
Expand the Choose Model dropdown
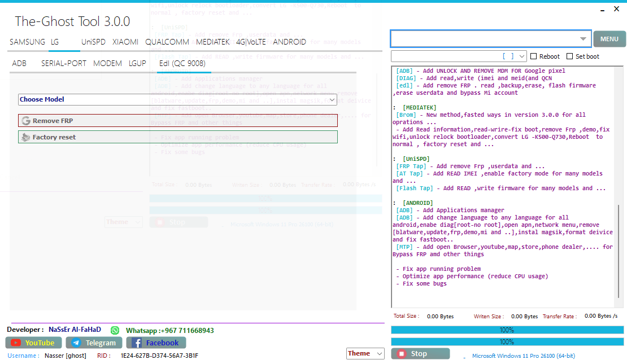click(x=332, y=99)
